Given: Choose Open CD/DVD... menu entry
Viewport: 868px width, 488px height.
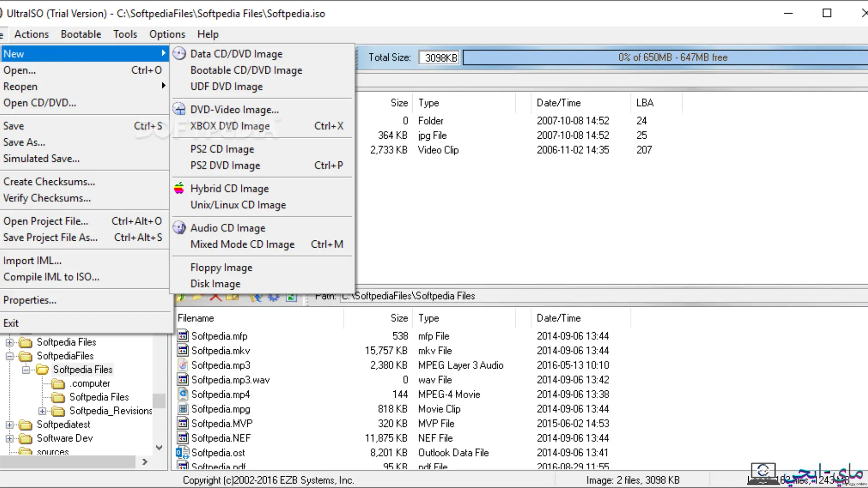Looking at the screenshot, I should 85,103.
